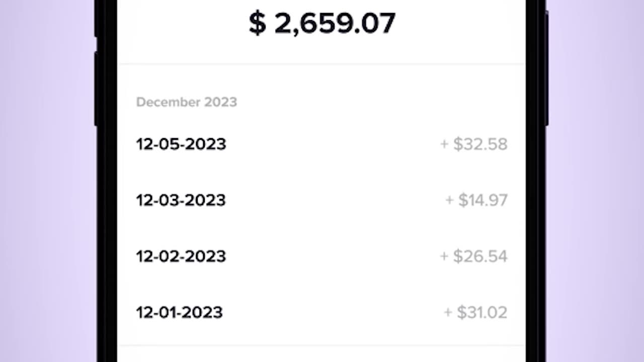Click the + $32.58 amount
This screenshot has width=644, height=362.
point(474,144)
